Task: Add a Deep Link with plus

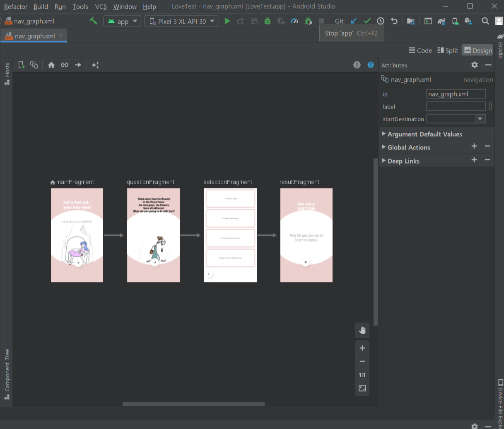Action: tap(474, 160)
